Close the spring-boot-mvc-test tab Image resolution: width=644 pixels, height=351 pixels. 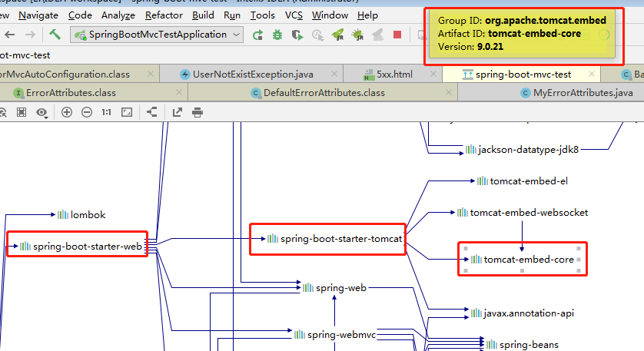[x=592, y=74]
